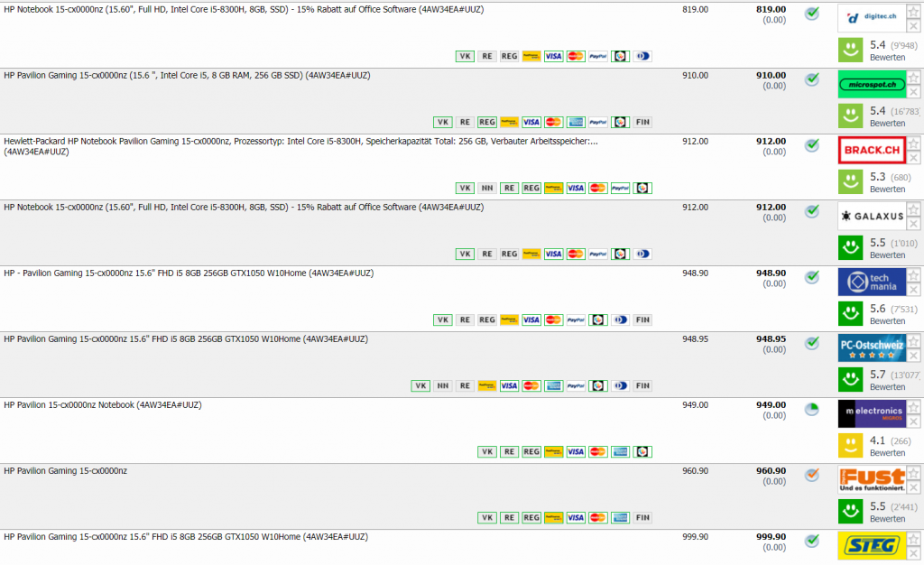Click the green smiley rating for digitec.ch

850,50
